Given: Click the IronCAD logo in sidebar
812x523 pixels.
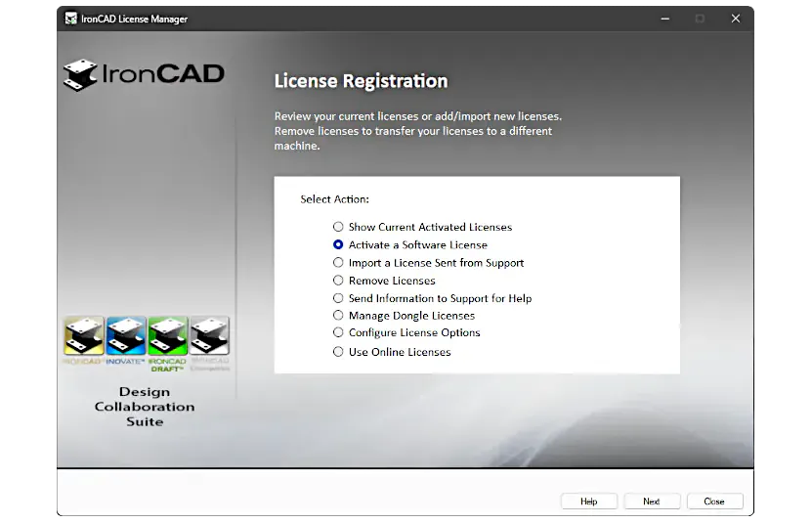Looking at the screenshot, I should coord(144,74).
